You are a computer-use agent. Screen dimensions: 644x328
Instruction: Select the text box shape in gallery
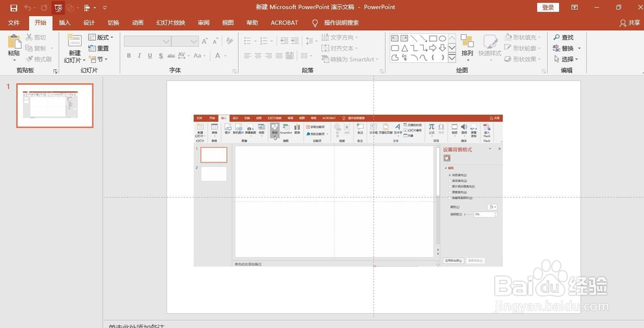tap(395, 39)
